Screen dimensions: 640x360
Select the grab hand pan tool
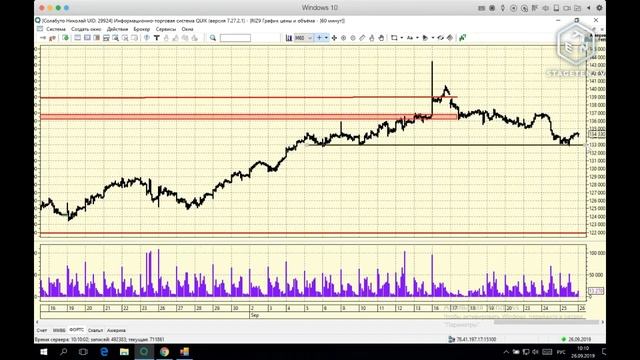click(x=381, y=38)
